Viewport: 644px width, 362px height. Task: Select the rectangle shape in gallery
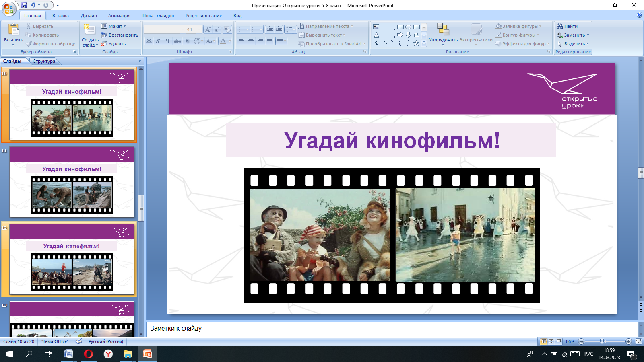(x=400, y=27)
